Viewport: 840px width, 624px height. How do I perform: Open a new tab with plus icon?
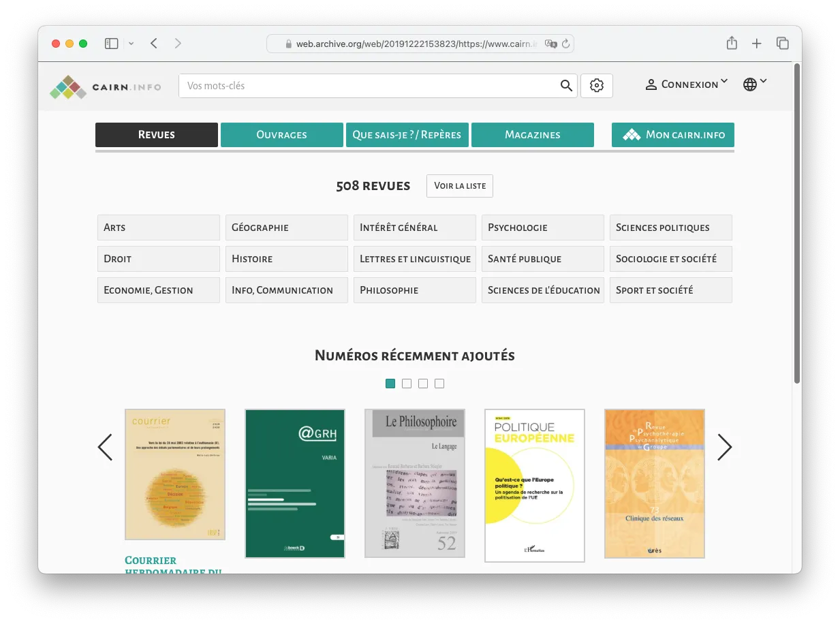pyautogui.click(x=757, y=44)
